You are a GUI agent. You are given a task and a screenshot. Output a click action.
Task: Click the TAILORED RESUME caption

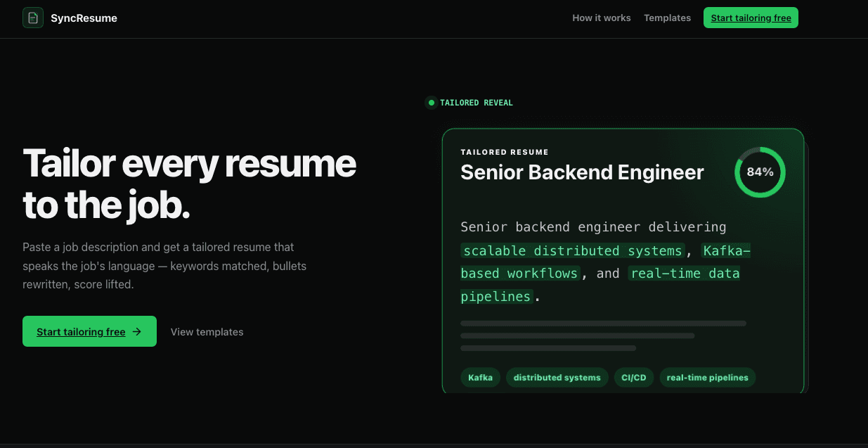tap(505, 152)
